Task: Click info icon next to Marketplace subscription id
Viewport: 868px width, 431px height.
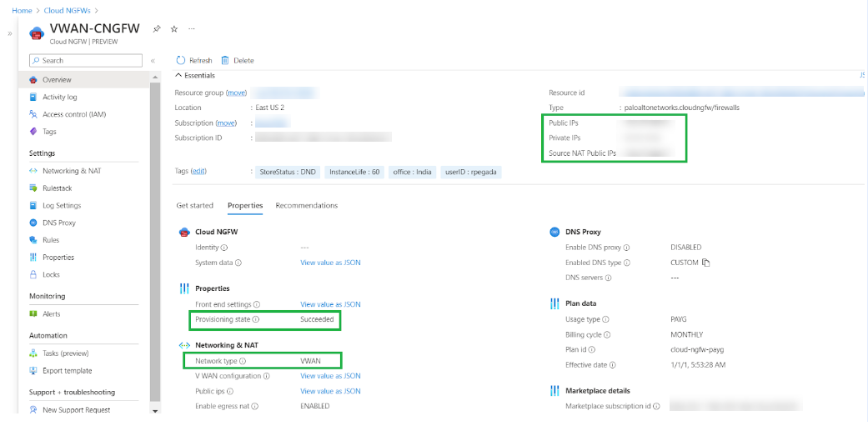Action: pyautogui.click(x=656, y=406)
